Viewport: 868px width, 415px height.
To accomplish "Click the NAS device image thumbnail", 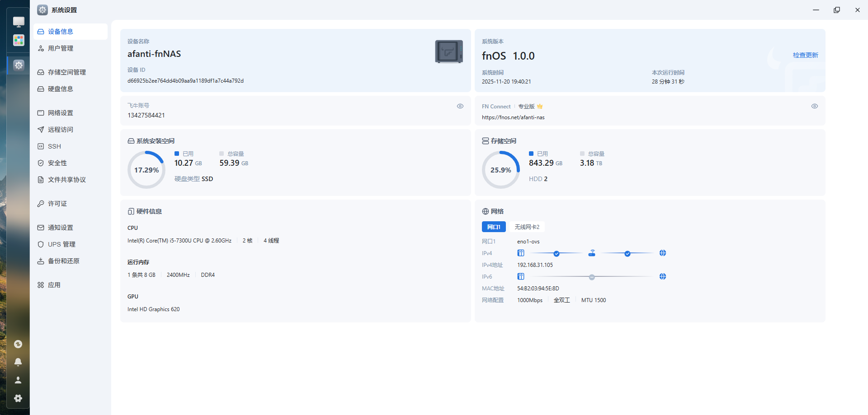I will (449, 51).
